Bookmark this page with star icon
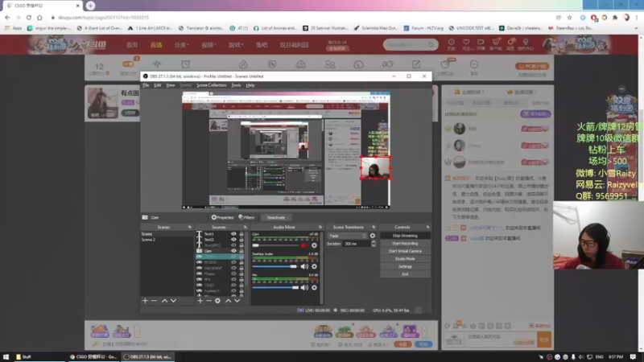The width and height of the screenshot is (644, 362). 569,17
